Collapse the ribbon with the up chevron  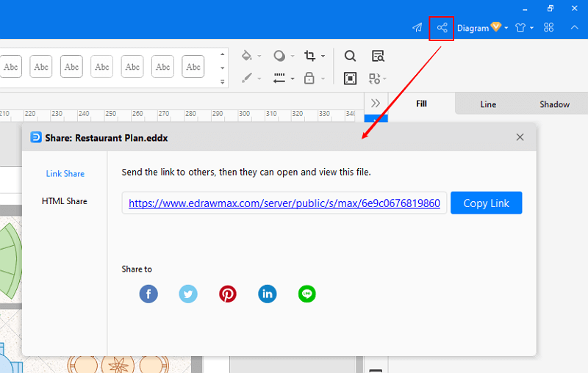pyautogui.click(x=575, y=27)
